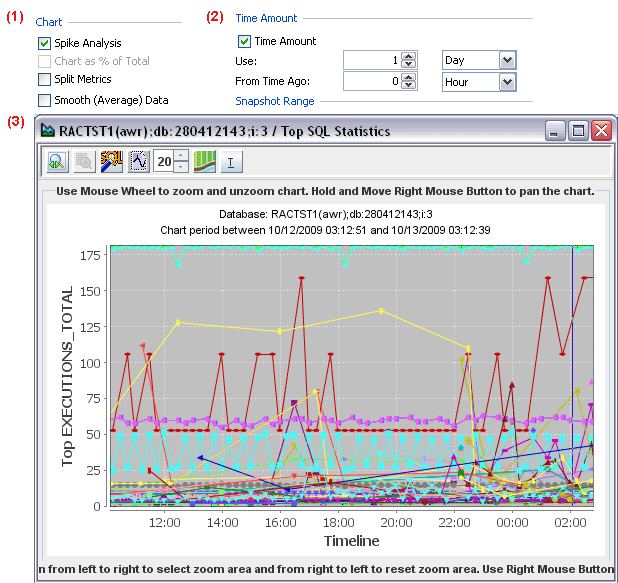
Task: Click the multicolored chart icon in toolbar
Action: 112,161
